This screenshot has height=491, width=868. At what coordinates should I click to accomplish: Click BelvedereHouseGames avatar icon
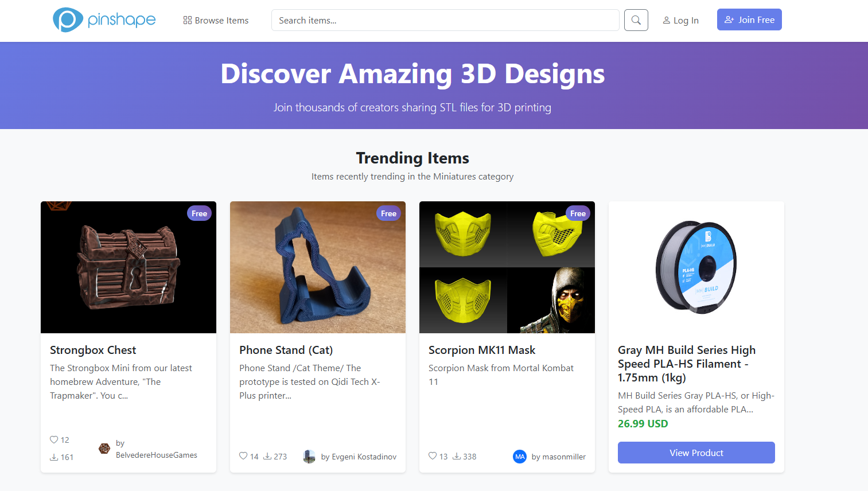(x=104, y=449)
